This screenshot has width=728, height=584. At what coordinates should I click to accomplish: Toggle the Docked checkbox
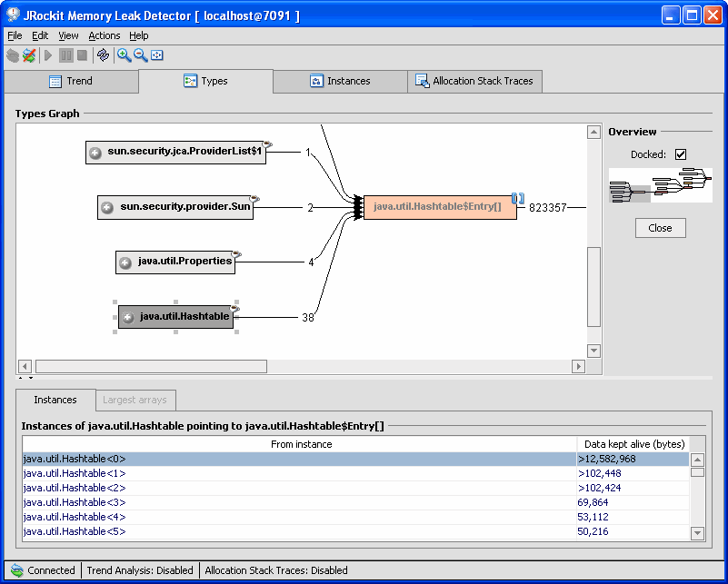(x=681, y=154)
